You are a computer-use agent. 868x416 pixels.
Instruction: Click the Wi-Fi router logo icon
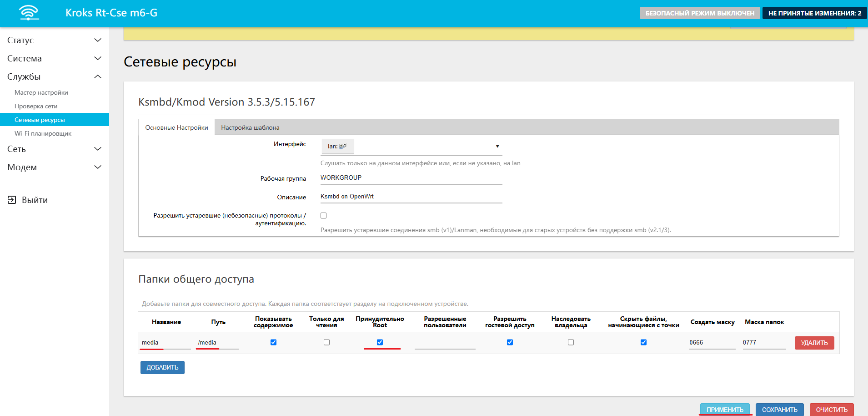click(29, 13)
